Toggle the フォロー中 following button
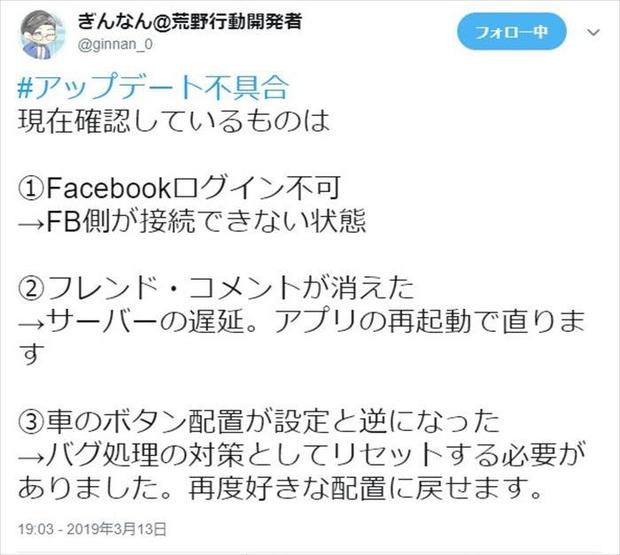 [512, 32]
